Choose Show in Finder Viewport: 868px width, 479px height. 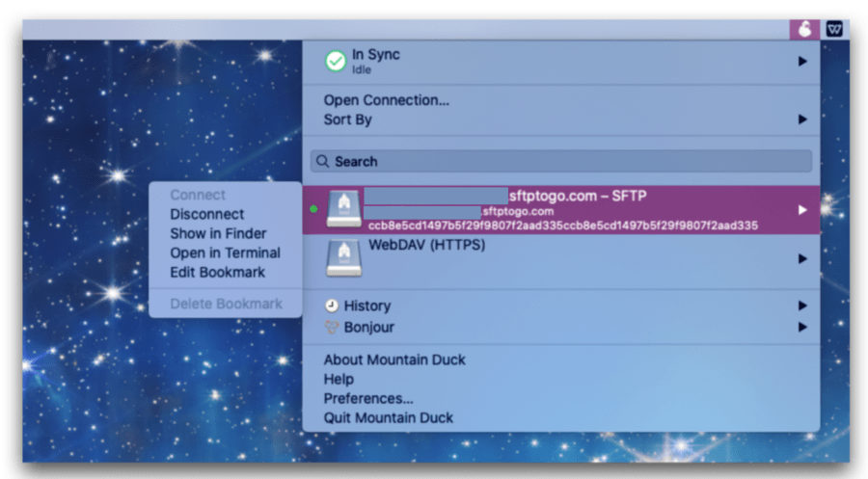218,233
